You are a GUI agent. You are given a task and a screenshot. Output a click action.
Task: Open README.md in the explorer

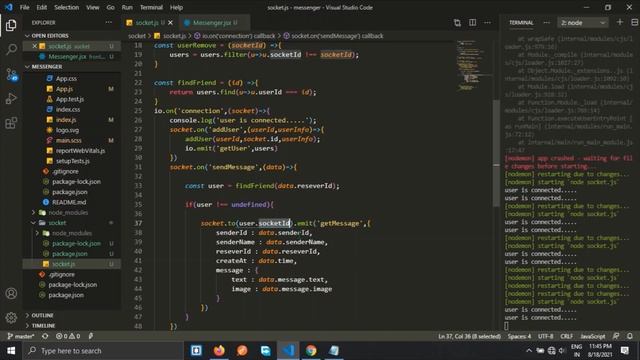tap(69, 202)
